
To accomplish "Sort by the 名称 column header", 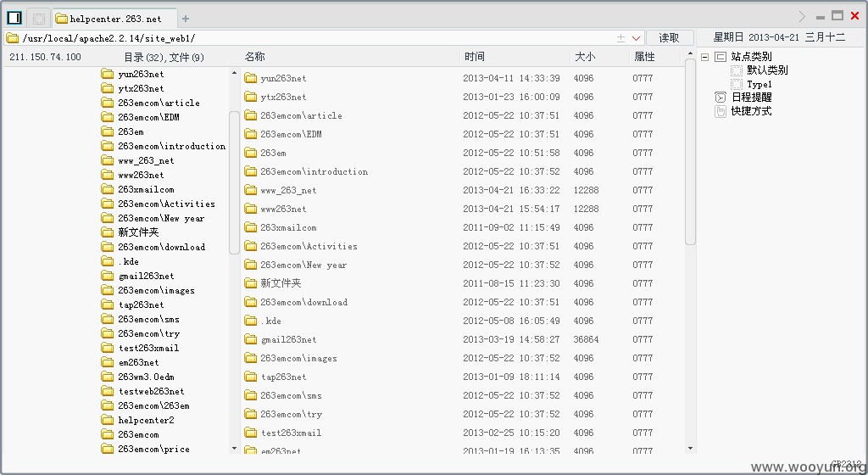I will coord(254,57).
